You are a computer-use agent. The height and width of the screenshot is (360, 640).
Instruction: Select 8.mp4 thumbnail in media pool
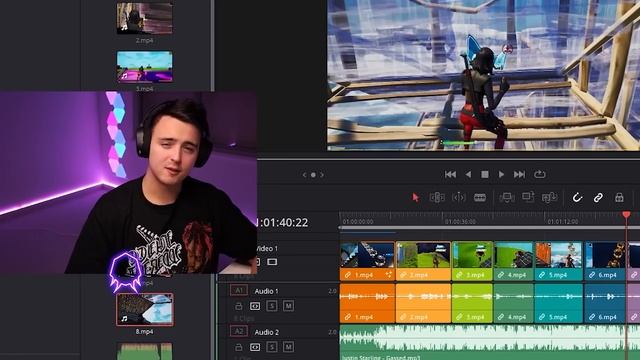point(144,309)
